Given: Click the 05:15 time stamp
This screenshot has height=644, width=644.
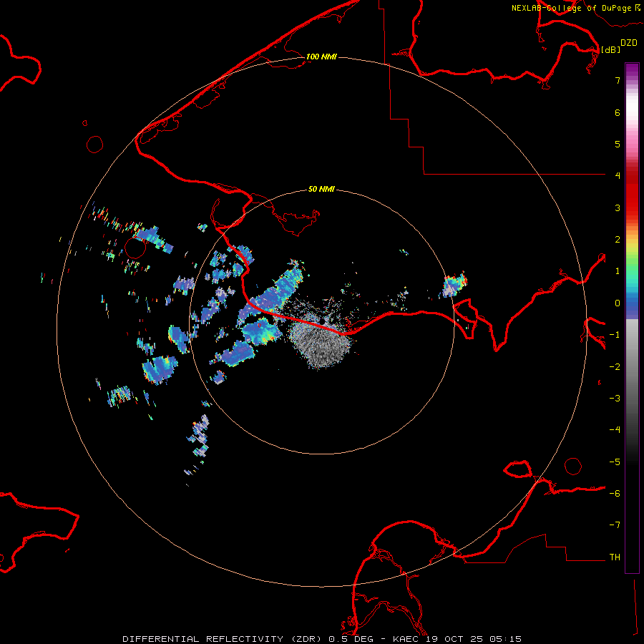Looking at the screenshot, I should [505, 639].
